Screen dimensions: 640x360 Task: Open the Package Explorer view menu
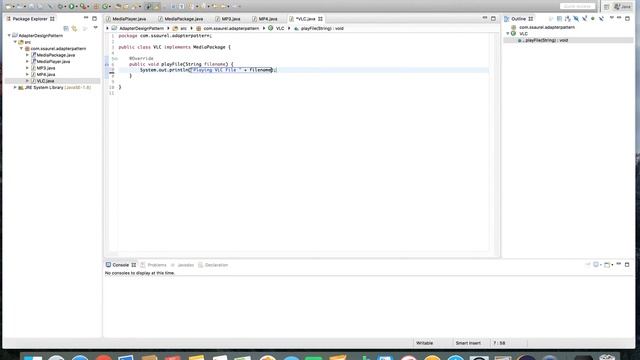[x=96, y=28]
